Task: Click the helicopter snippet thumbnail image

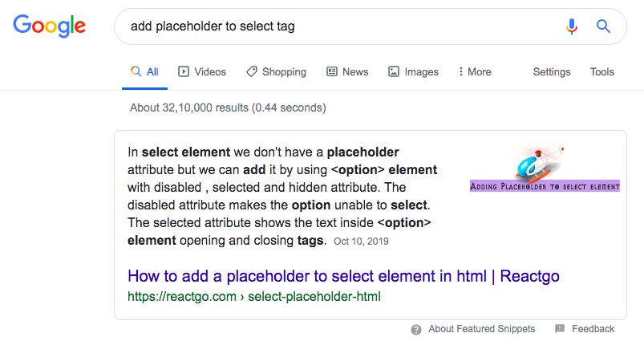Action: coord(545,168)
